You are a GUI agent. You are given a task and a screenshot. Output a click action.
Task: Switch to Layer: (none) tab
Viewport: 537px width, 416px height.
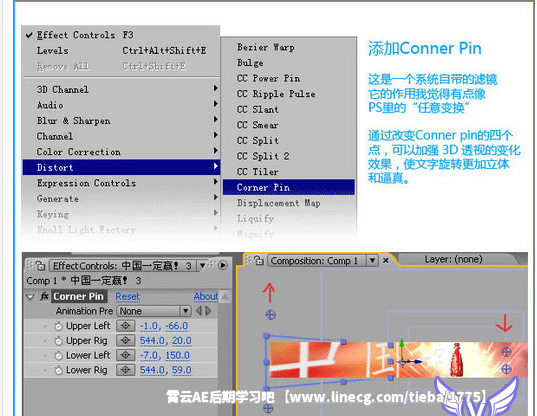453,259
